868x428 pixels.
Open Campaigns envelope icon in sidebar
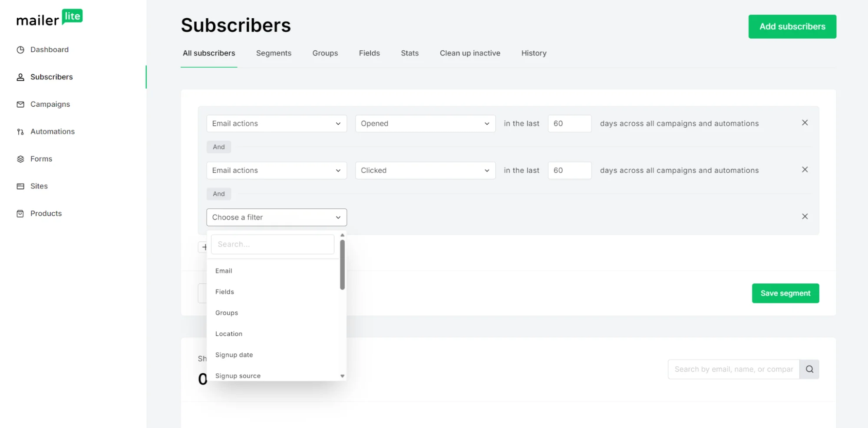tap(20, 104)
